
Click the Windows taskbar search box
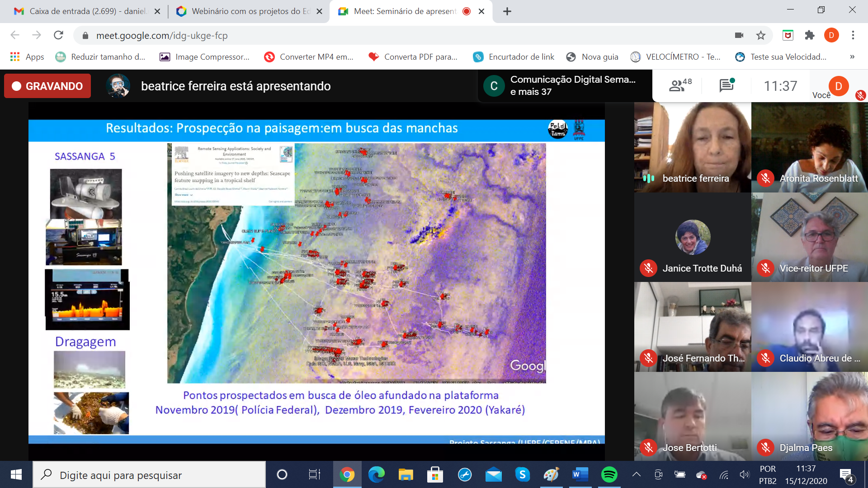coord(149,475)
